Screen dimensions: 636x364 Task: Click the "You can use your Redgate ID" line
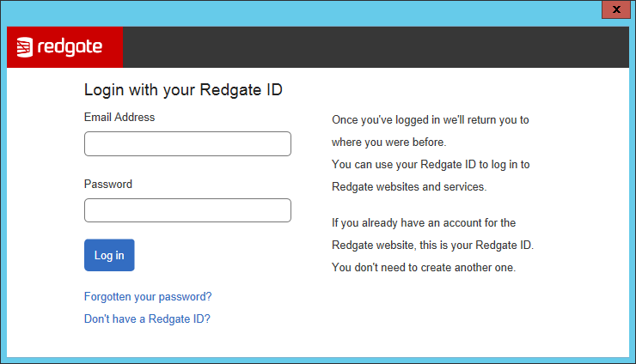[430, 164]
